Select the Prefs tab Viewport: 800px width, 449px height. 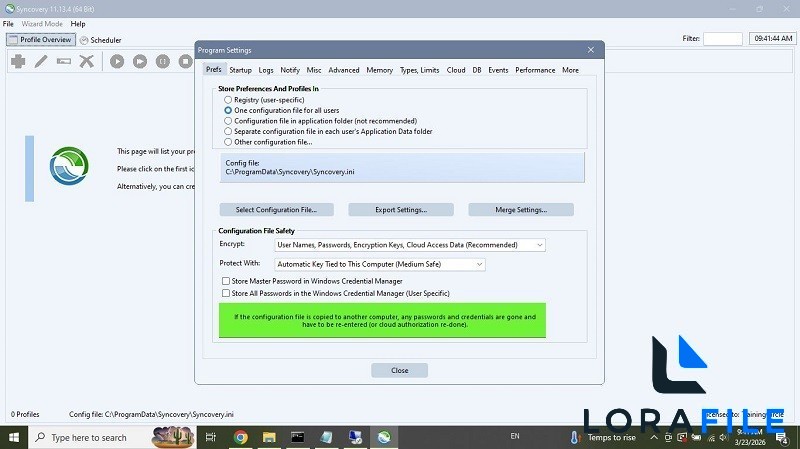pos(214,69)
